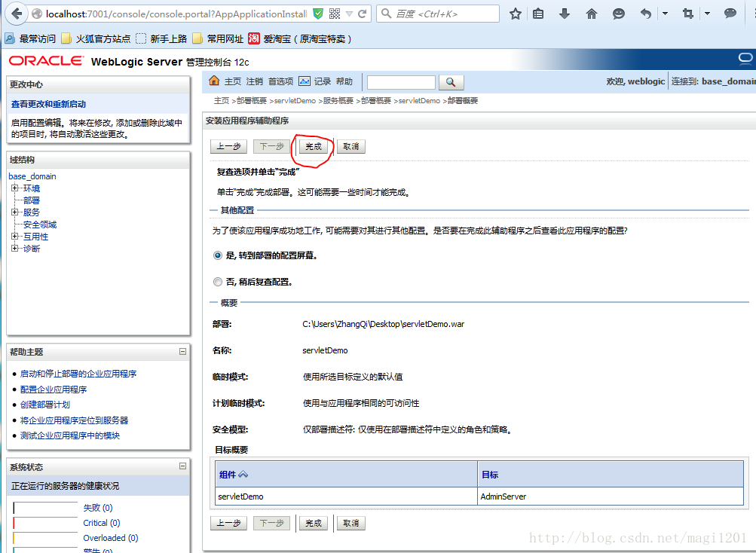
Task: Select '是, 转到部署的配置屏幕' radio option
Action: [x=218, y=255]
